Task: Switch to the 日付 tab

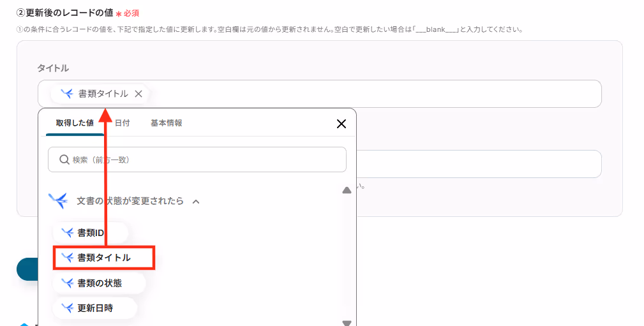Action: pos(122,122)
